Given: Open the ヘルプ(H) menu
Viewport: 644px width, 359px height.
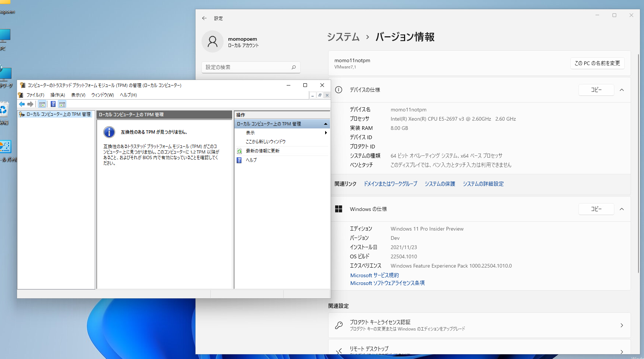Looking at the screenshot, I should pos(129,95).
